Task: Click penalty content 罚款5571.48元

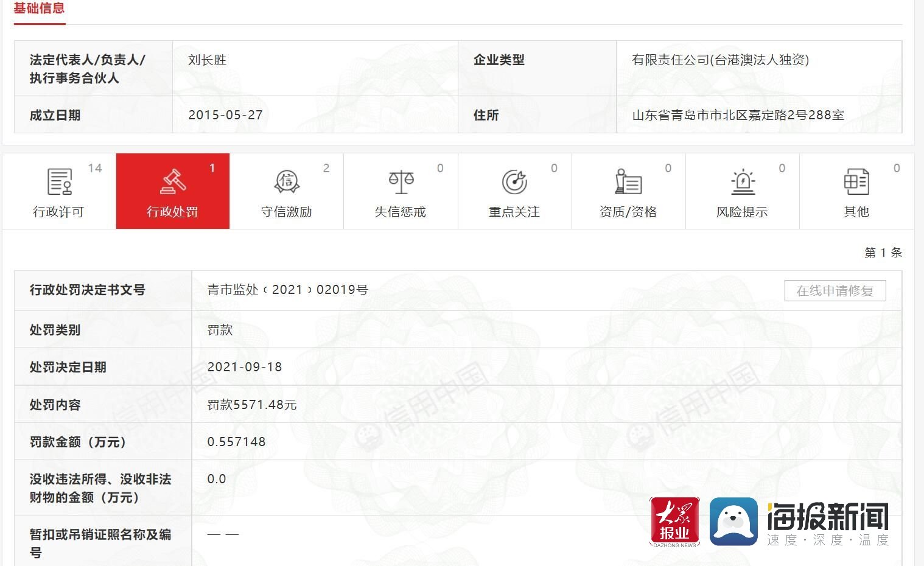Action: click(252, 405)
